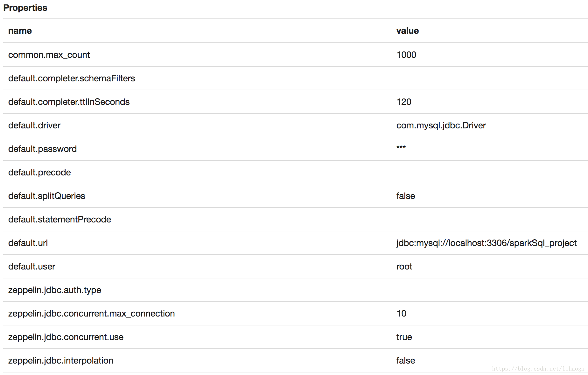Select the default.precode property row
The image size is (588, 375).
(x=296, y=173)
